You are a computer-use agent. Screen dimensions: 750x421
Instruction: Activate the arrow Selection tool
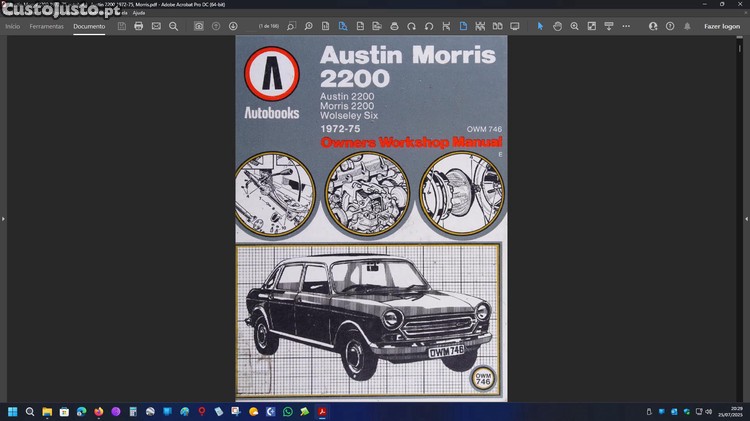540,26
